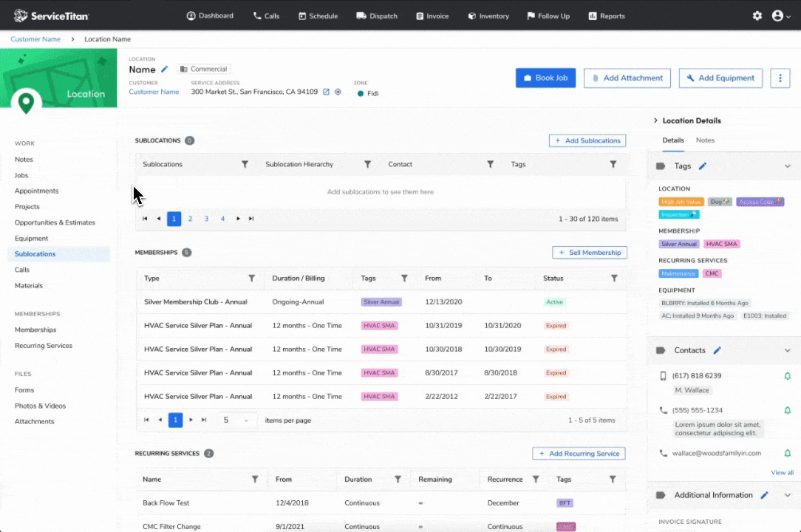
Task: Click the Book Job button
Action: pyautogui.click(x=545, y=78)
